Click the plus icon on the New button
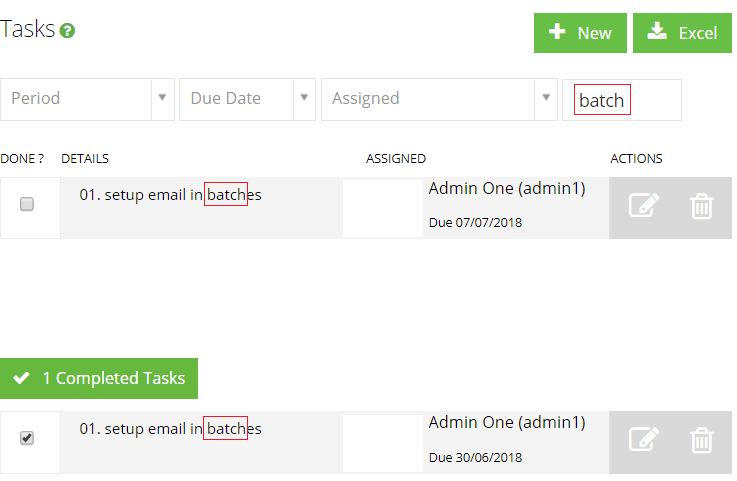Screen dimensions: 737x481 tap(557, 32)
